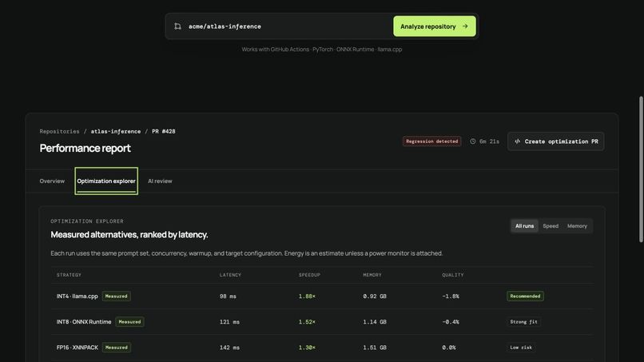Click the Strong fit badge
This screenshot has height=362, width=644.
pyautogui.click(x=523, y=322)
